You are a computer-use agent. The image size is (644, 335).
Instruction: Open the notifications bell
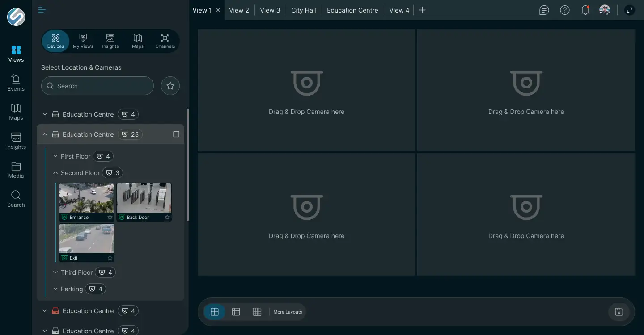click(x=585, y=10)
